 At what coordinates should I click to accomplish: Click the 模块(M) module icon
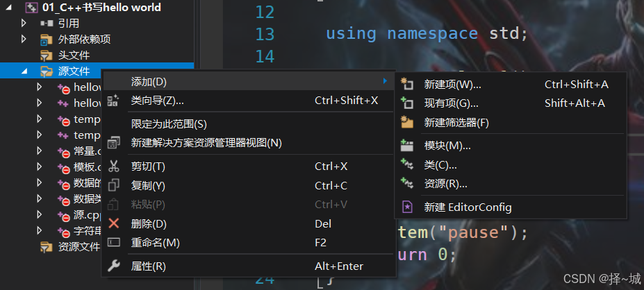click(x=406, y=145)
